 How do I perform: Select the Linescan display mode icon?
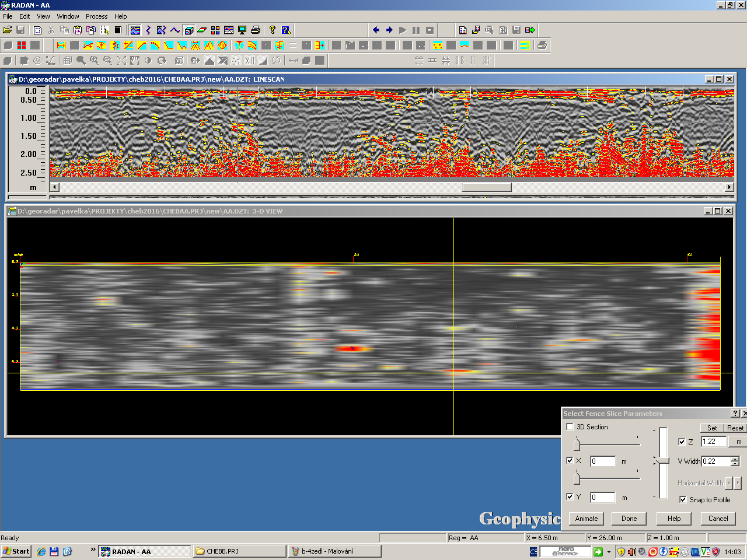(x=135, y=30)
